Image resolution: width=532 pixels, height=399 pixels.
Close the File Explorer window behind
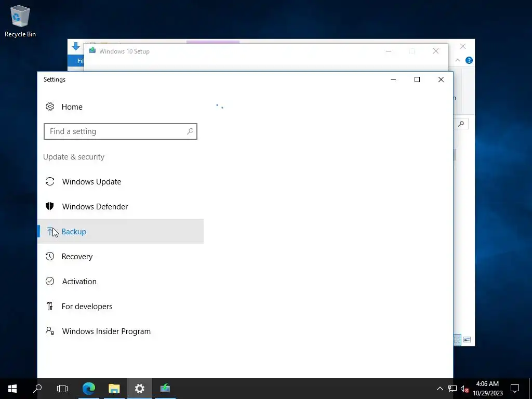coord(463,46)
